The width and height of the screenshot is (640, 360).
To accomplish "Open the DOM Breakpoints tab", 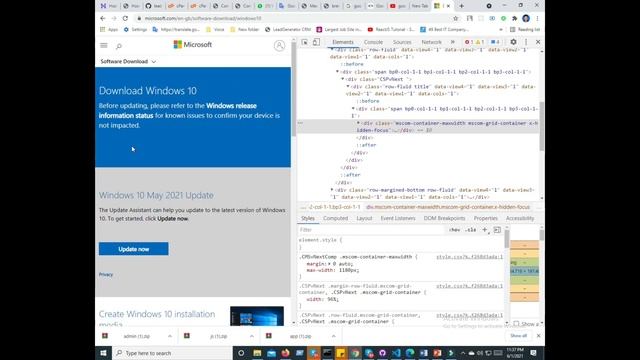I will point(444,218).
